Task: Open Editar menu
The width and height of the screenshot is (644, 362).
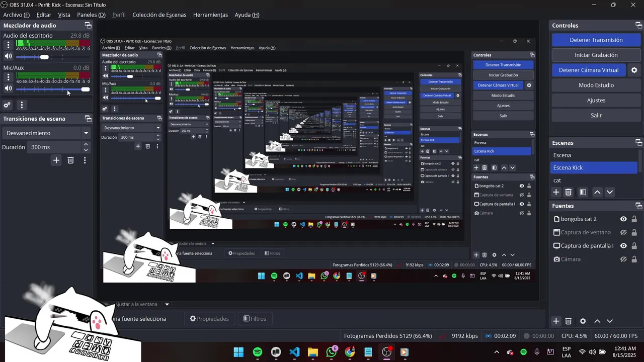Action: [x=44, y=15]
